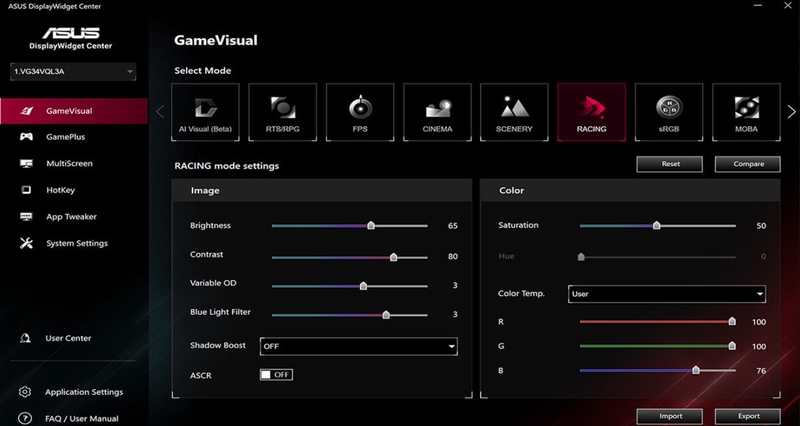Click the Application Settings gear icon
The height and width of the screenshot is (426, 800).
tap(24, 392)
